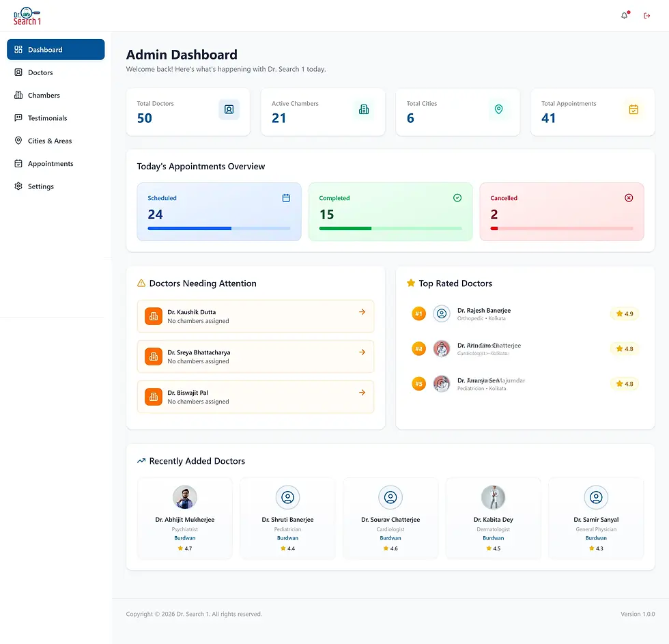
Task: Open the Doctors menu item
Action: pyautogui.click(x=56, y=72)
